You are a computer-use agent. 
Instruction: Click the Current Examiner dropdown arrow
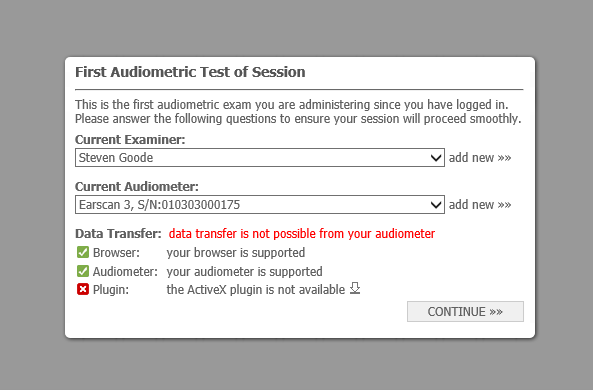(x=436, y=158)
